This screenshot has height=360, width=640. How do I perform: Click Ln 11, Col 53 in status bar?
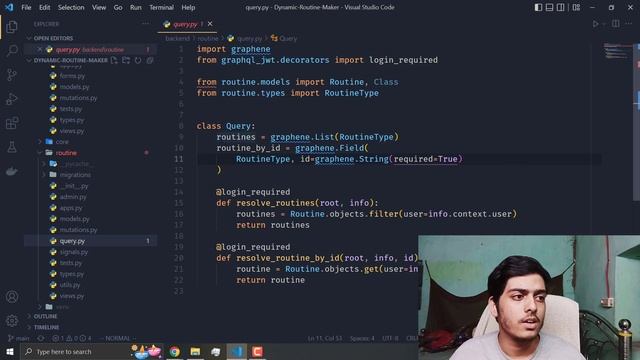click(325, 338)
